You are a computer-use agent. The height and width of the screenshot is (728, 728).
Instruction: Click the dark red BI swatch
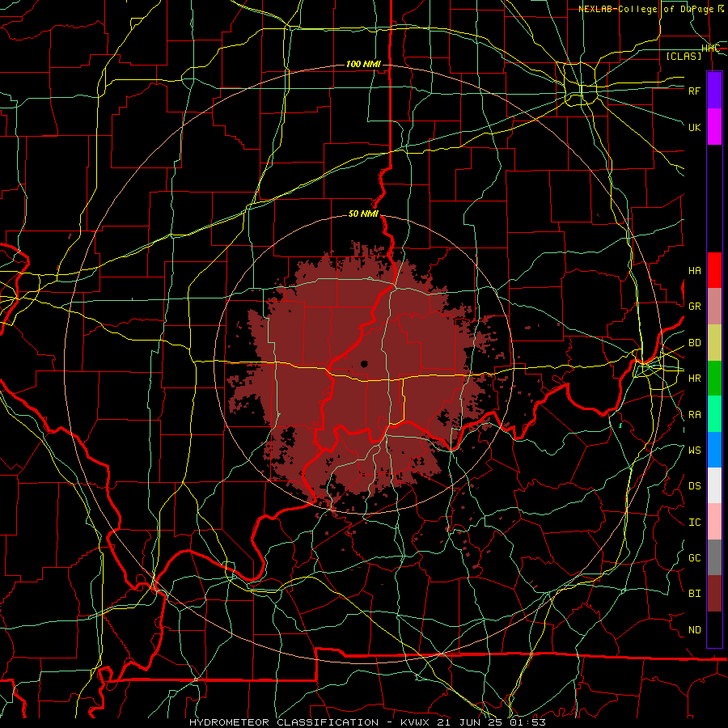(714, 594)
